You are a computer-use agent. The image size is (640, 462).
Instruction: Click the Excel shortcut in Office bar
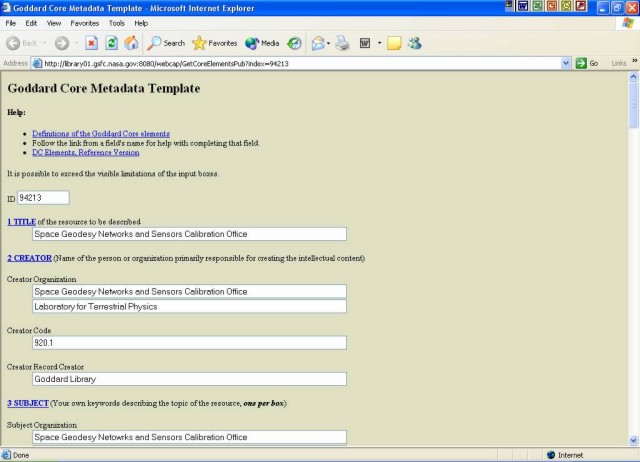537,6
